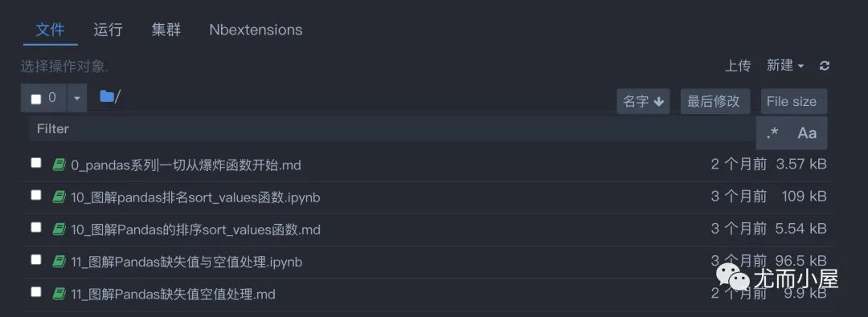This screenshot has height=317, width=868.
Task: Click the icon beside 10_图解Pandas的排序sort_values函数.md
Action: 59,229
